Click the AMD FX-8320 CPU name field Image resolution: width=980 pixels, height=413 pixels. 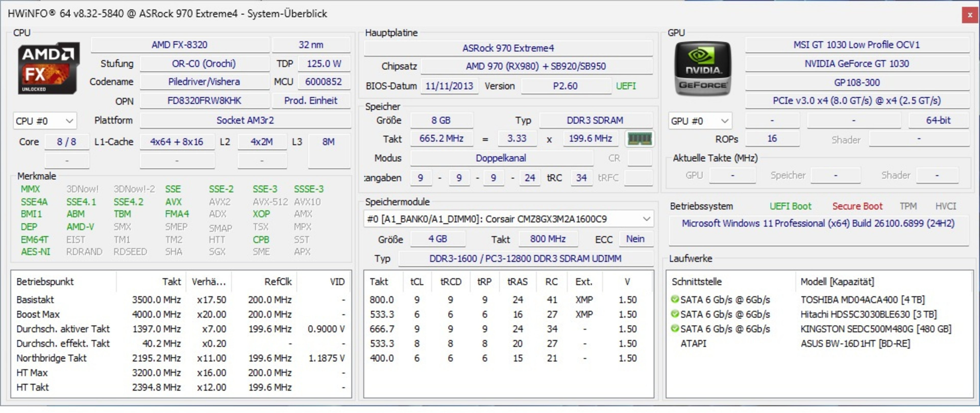coord(180,45)
